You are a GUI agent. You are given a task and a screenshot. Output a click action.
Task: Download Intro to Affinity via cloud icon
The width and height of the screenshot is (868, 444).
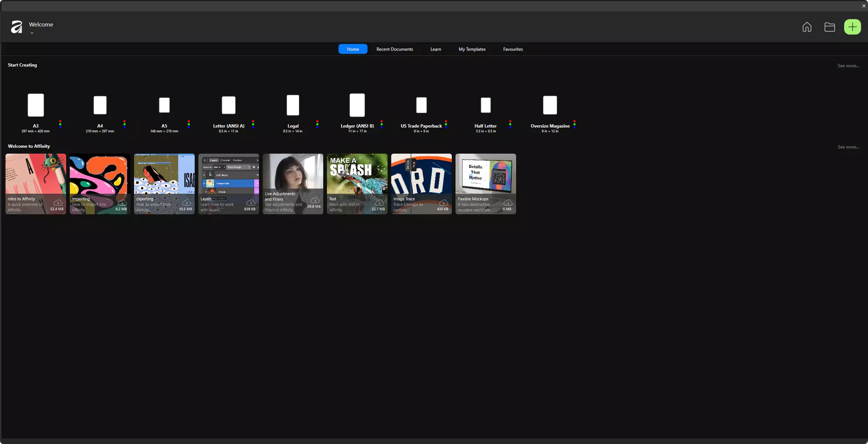[x=58, y=203]
